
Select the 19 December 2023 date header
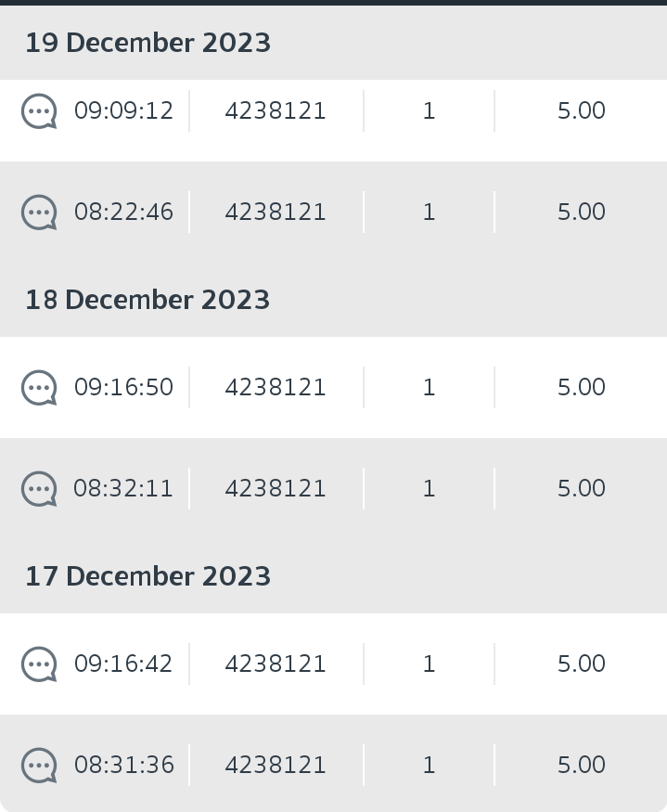148,43
